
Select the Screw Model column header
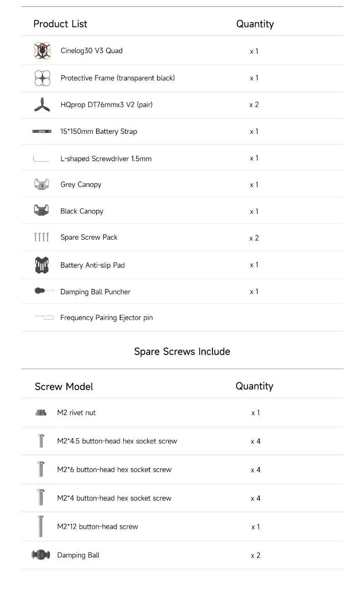tap(64, 386)
